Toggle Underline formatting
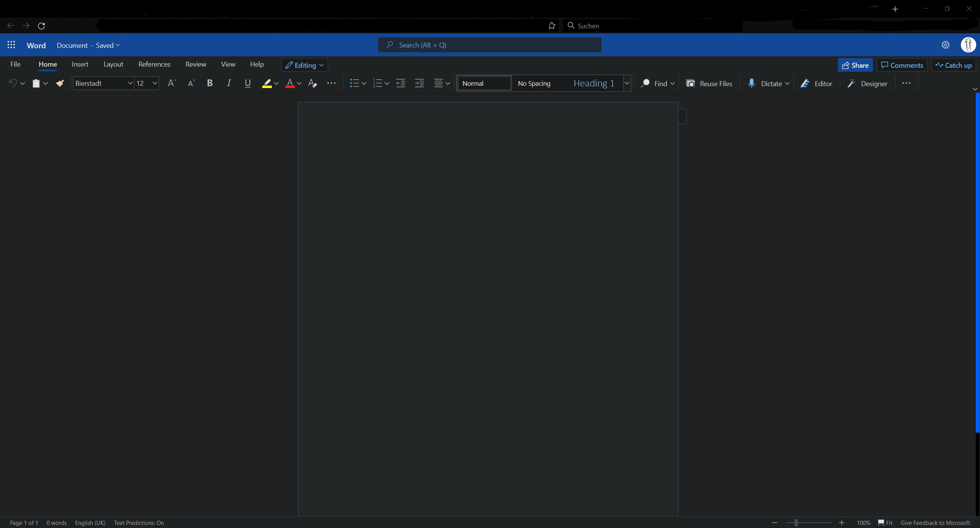Screen dimensions: 980x528 248,83
